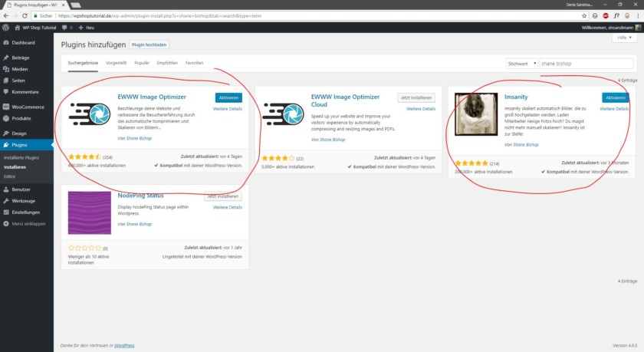Viewport: 644px width, 352px height.
Task: Click the browser reload icon
Action: pyautogui.click(x=25, y=15)
